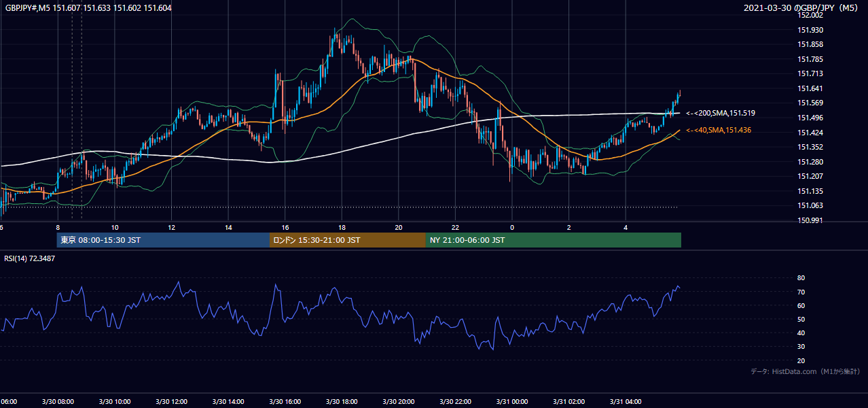Click hour label 0 under price chart
The height and width of the screenshot is (408, 868).
click(512, 227)
